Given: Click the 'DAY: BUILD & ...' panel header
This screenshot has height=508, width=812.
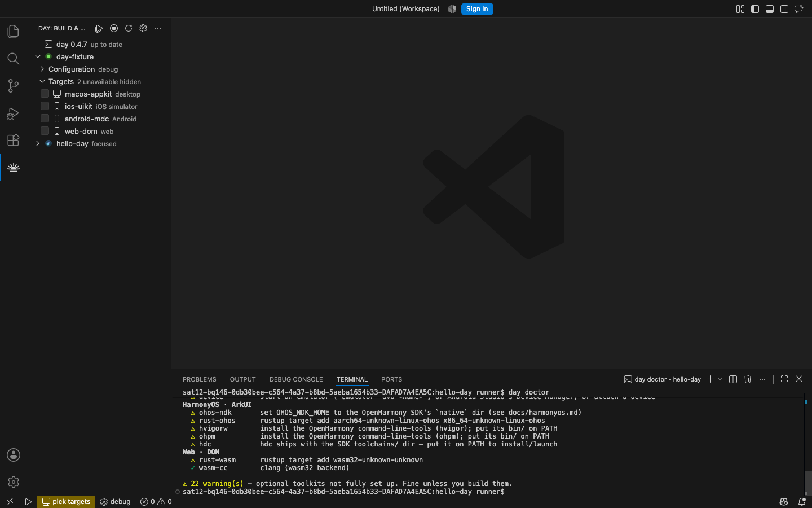Looking at the screenshot, I should 62,28.
